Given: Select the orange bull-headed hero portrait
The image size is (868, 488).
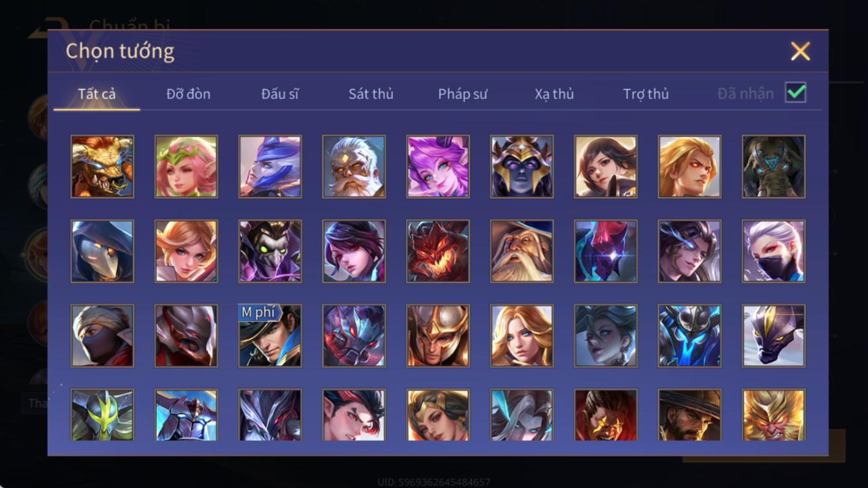Looking at the screenshot, I should (102, 167).
